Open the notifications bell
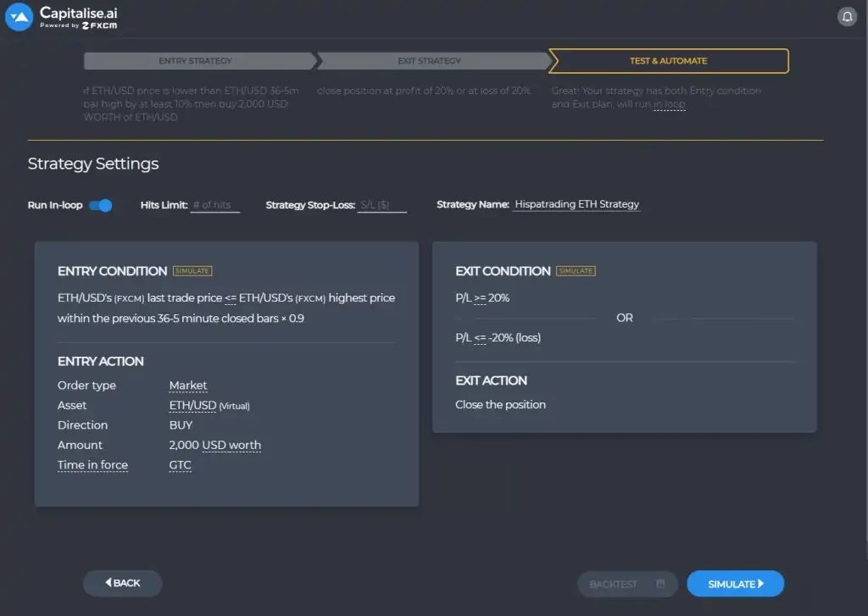This screenshot has width=868, height=616. coord(847,17)
